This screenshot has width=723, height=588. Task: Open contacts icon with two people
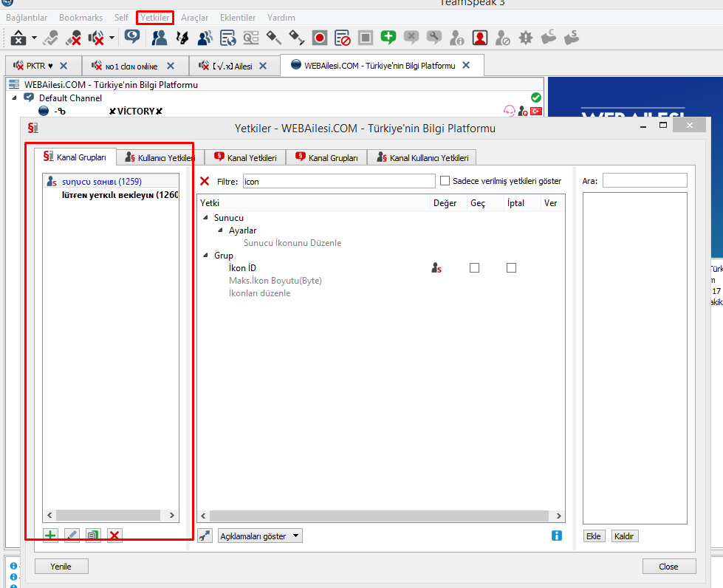point(159,38)
